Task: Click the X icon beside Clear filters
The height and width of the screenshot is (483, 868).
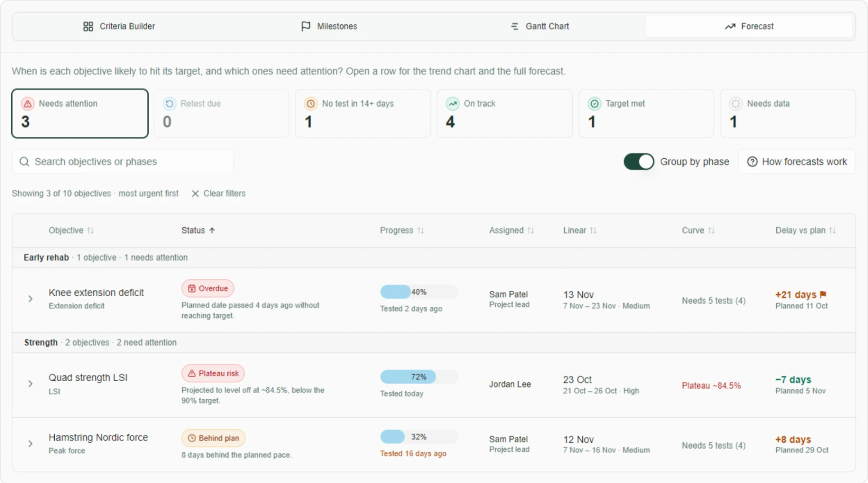Action: point(195,194)
